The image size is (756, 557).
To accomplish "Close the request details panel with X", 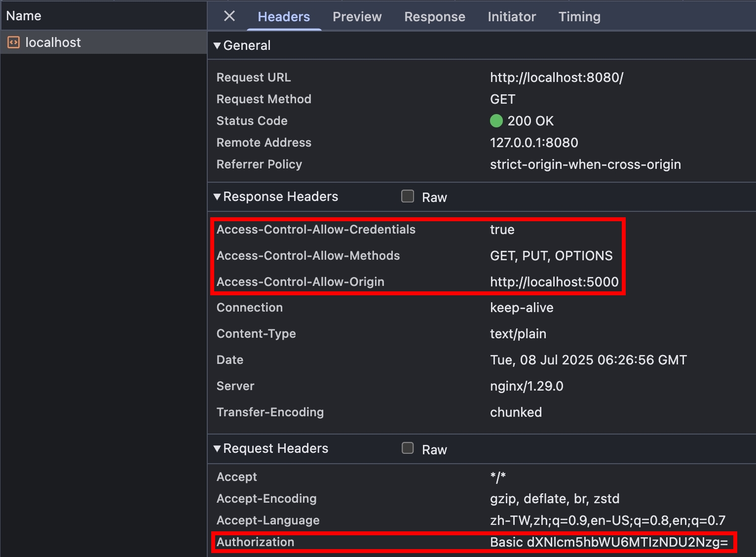I will [229, 16].
